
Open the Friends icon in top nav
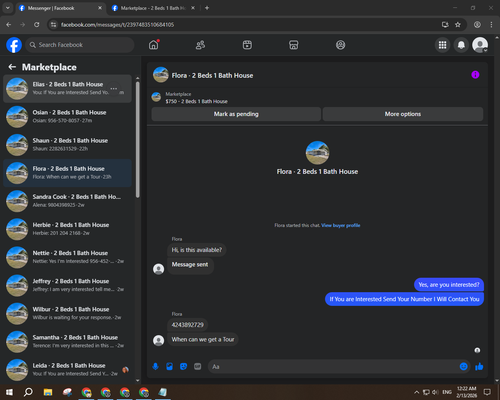(x=200, y=45)
